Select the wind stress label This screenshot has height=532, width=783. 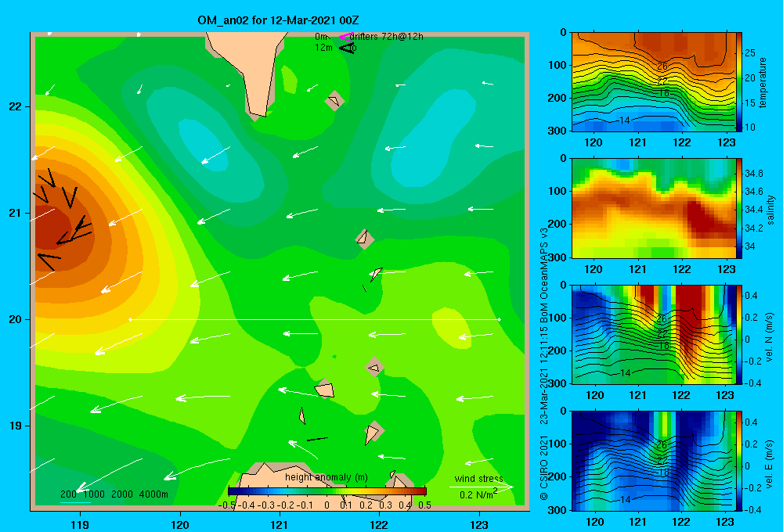(x=478, y=479)
